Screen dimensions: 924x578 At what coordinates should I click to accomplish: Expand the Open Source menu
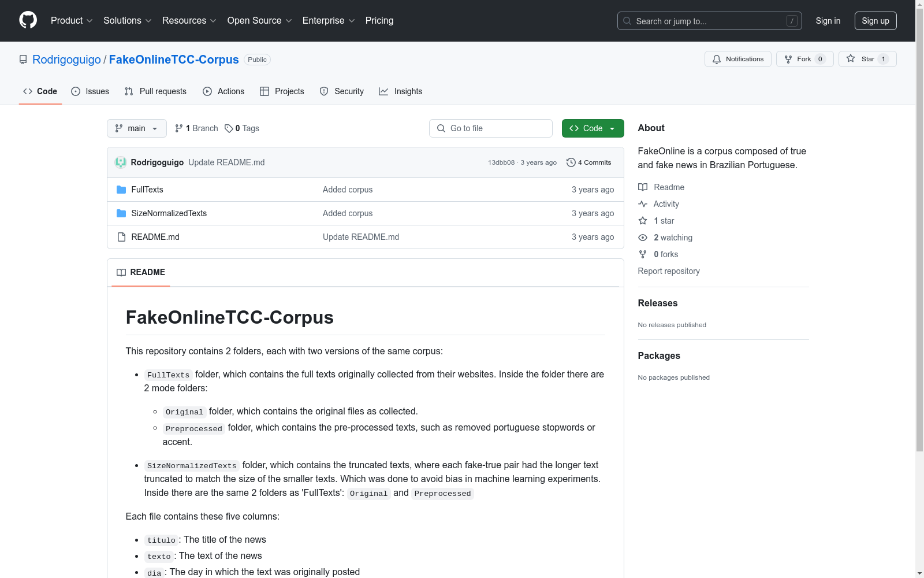coord(260,21)
